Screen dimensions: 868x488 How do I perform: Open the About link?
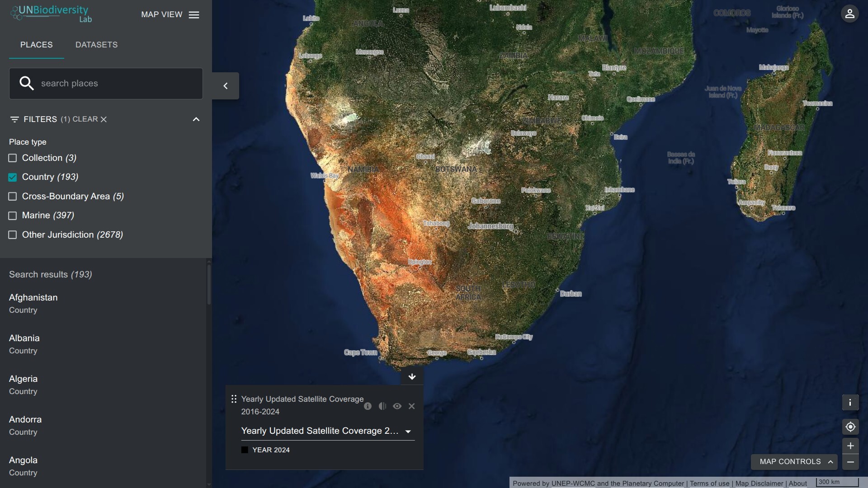(x=798, y=483)
